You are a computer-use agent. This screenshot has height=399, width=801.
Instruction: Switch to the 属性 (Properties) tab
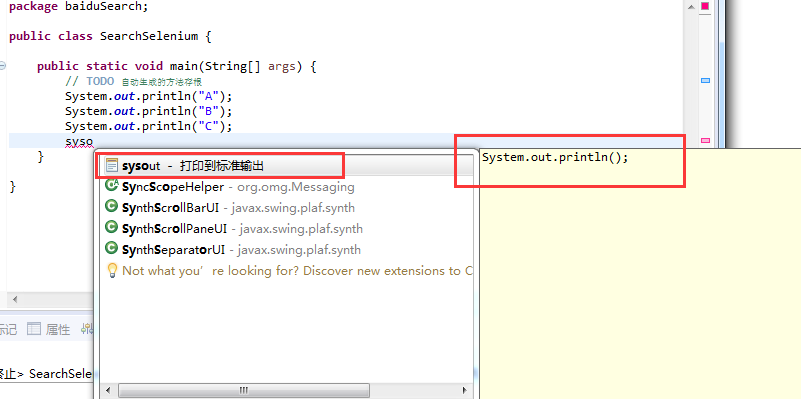(x=49, y=330)
